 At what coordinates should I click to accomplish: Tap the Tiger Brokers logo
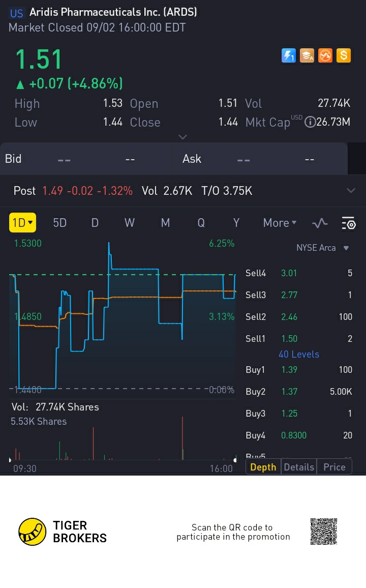33,532
